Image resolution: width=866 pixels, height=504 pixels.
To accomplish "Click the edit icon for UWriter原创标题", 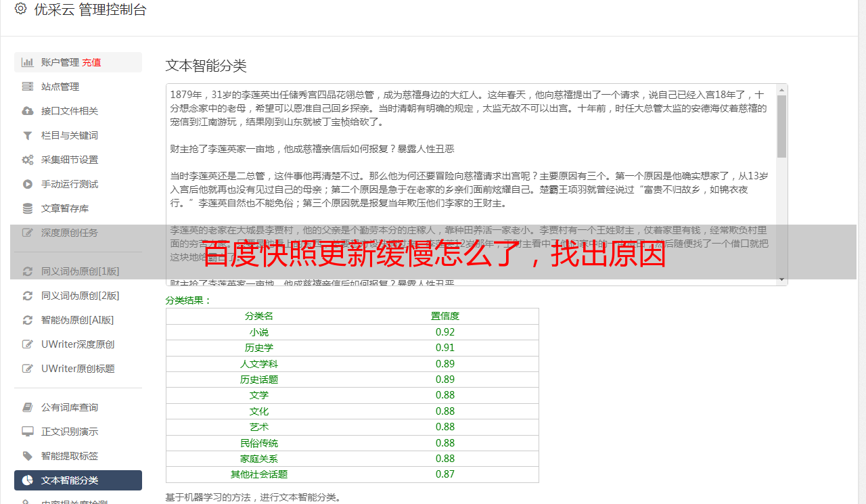I will pyautogui.click(x=28, y=369).
